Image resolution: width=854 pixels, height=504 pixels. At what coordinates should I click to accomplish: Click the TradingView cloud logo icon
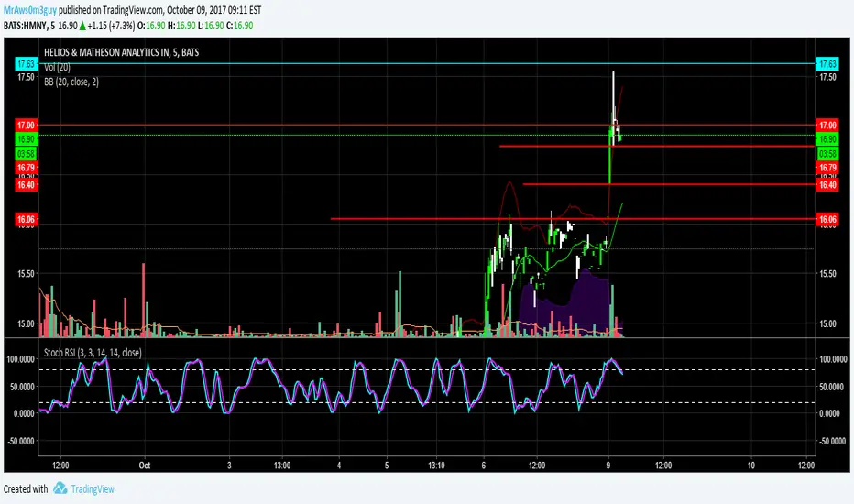click(60, 488)
